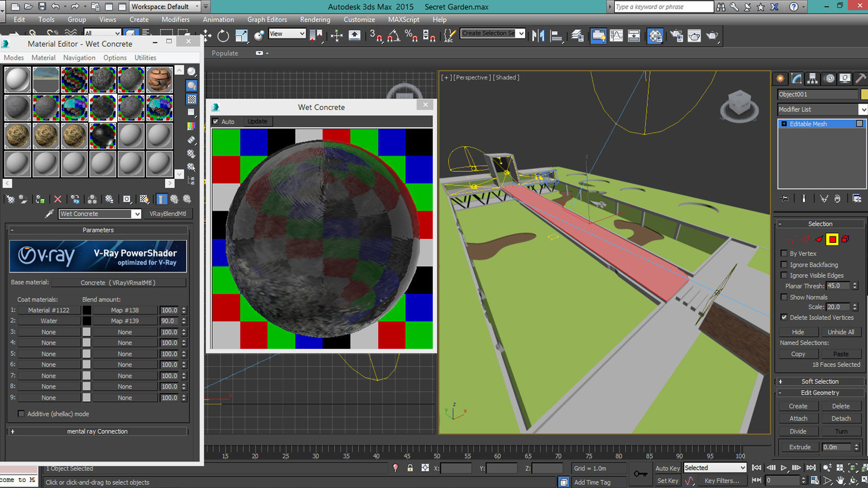Viewport: 868px width, 488px height.
Task: Toggle the Auto checkbox in preview window
Action: coord(216,121)
